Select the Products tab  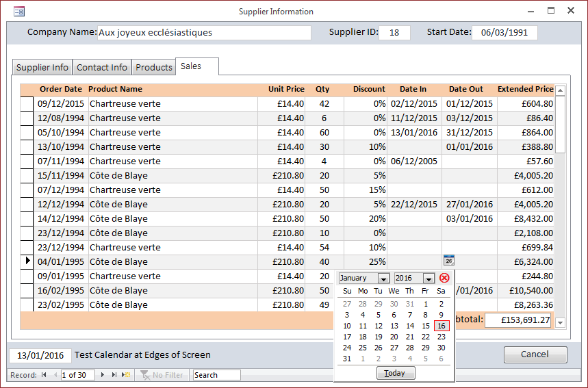tap(154, 67)
